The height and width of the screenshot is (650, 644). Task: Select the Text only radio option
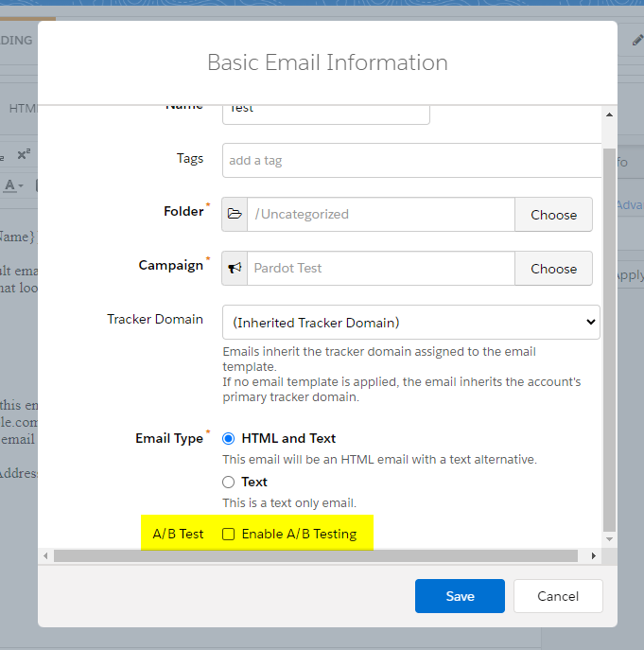(229, 482)
